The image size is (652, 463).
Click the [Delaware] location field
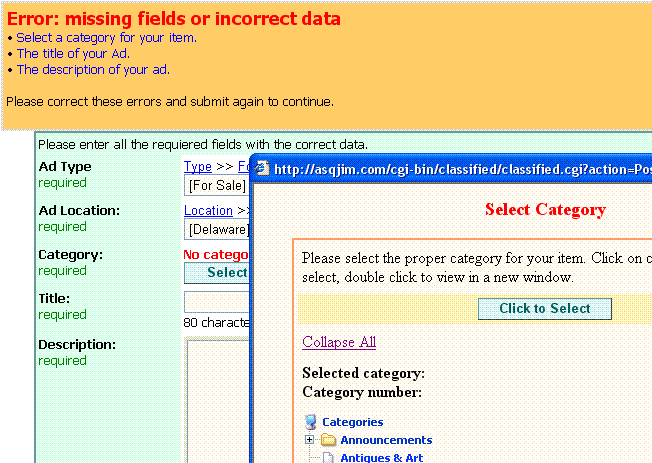[217, 230]
